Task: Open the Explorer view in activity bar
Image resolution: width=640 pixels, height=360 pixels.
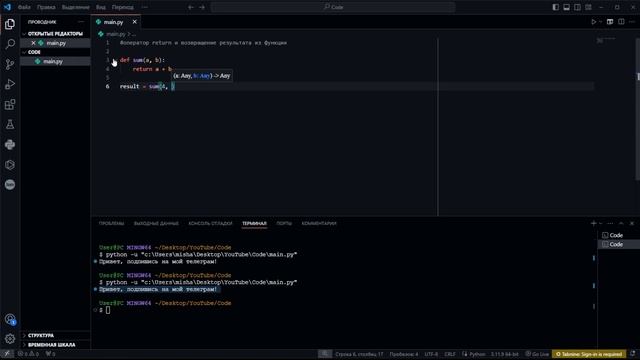Action: 10,24
